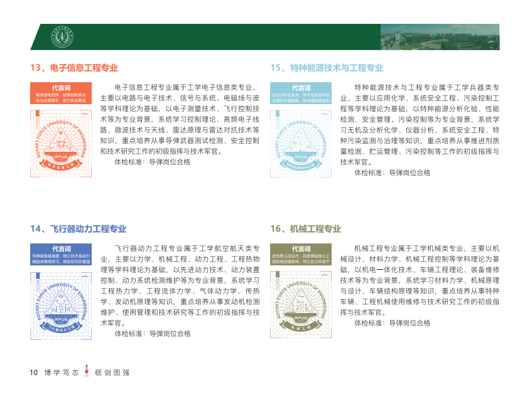Screen dimensions: 532x394
Task: Click page number 10 in the footer
Action: 34,373
